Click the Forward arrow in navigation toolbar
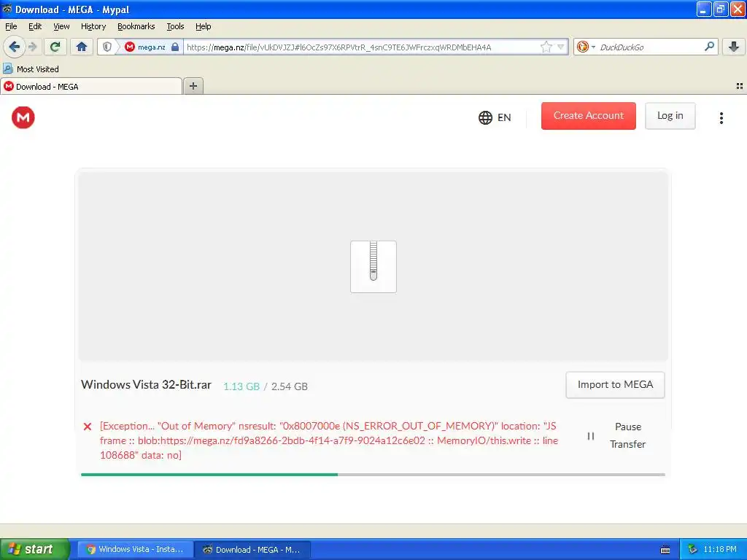747x560 pixels. [32, 47]
